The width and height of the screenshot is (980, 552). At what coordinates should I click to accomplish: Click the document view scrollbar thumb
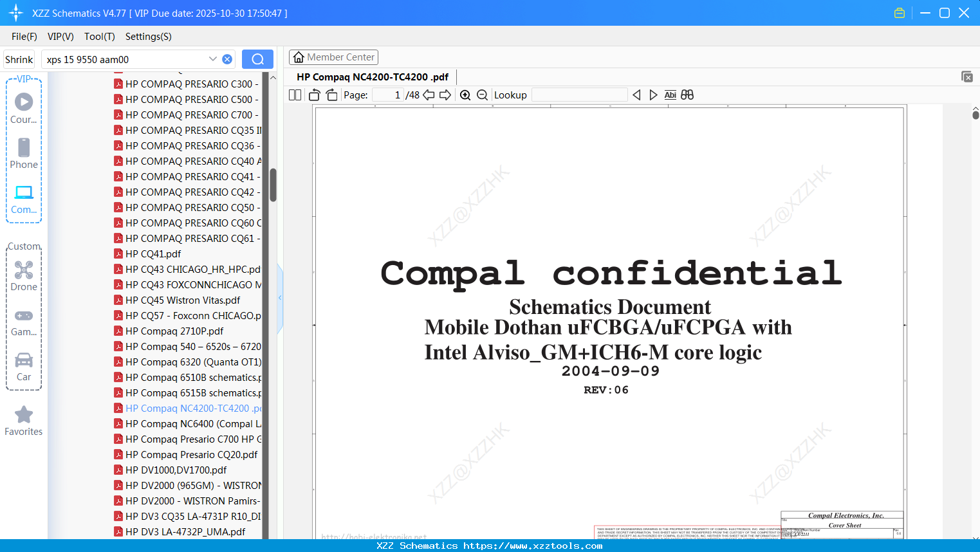click(975, 115)
